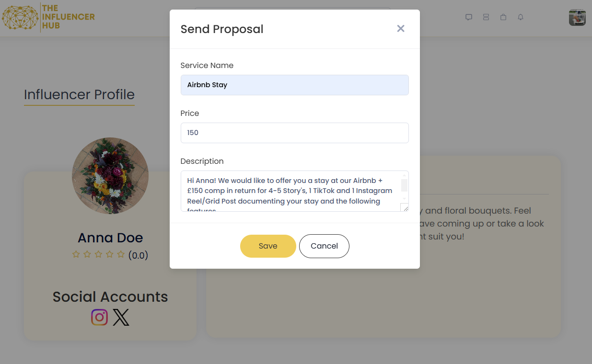View Anna Doe's profile picture
Viewport: 592px width, 364px height.
pyautogui.click(x=110, y=176)
